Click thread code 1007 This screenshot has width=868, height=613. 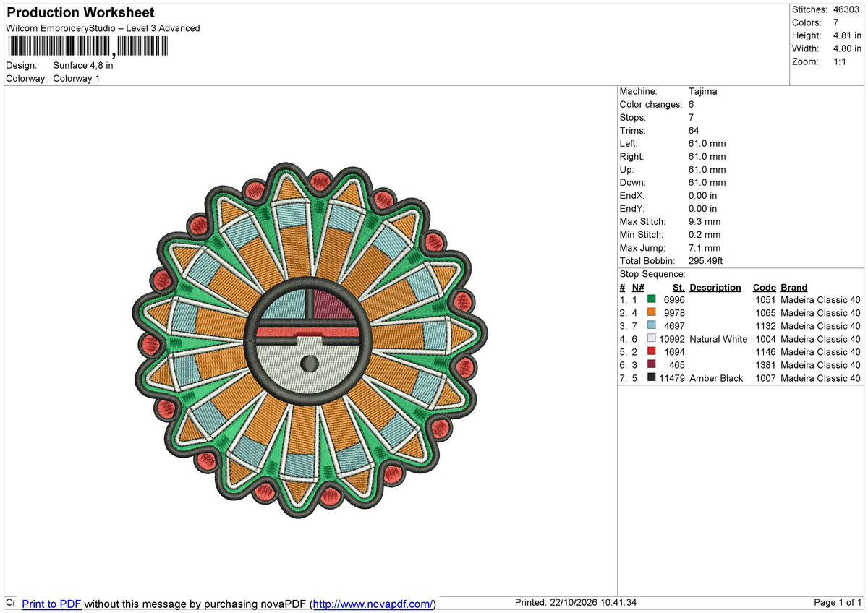(x=765, y=378)
